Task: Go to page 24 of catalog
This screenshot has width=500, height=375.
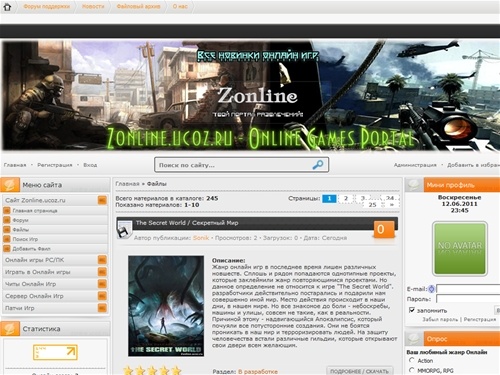Action: pos(390,198)
